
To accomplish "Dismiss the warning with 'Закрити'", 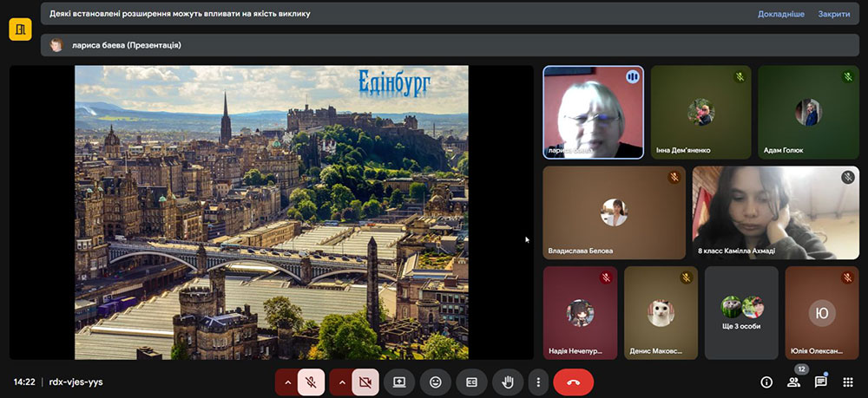I will [833, 14].
